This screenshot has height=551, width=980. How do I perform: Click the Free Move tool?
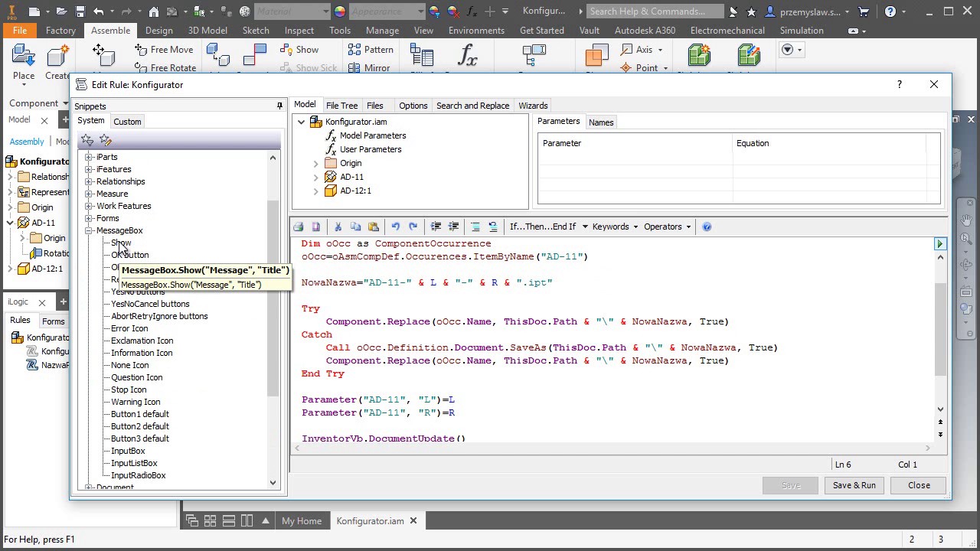pyautogui.click(x=164, y=50)
